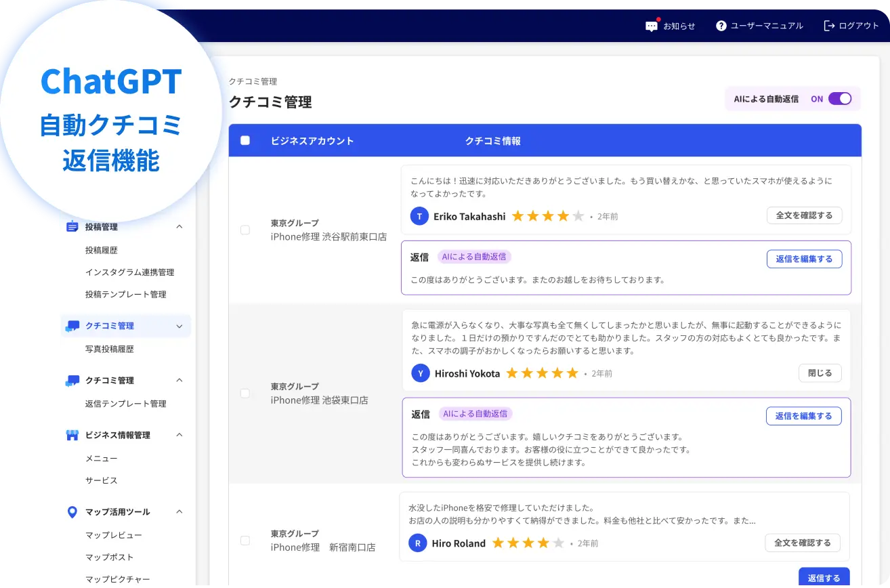Expand the クチコミ管理 section with down chevron
This screenshot has width=890, height=588.
coord(180,325)
